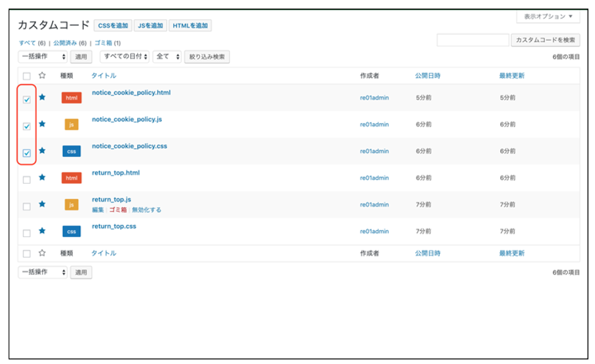Click 絞り込み検索 filter button
This screenshot has width=595, height=364.
click(207, 57)
